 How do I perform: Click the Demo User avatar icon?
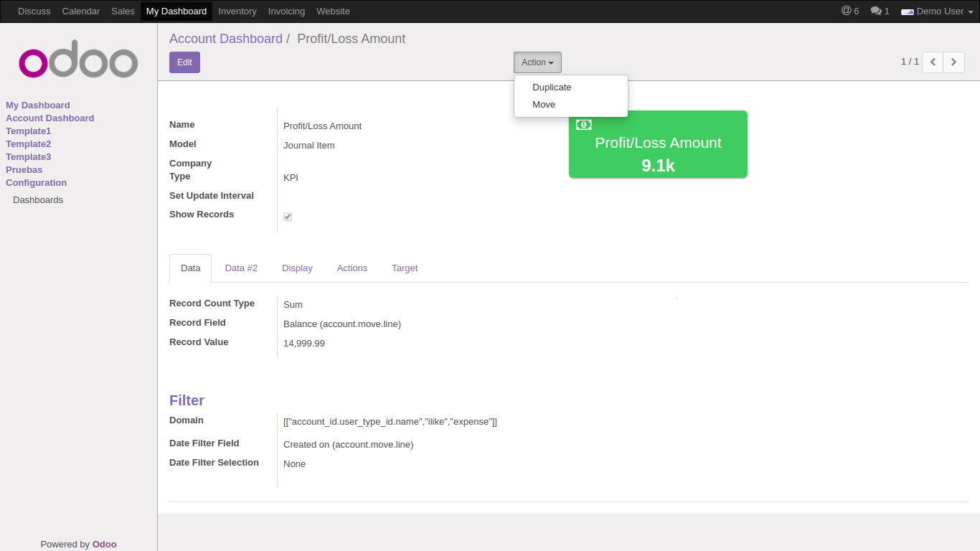[x=907, y=11]
